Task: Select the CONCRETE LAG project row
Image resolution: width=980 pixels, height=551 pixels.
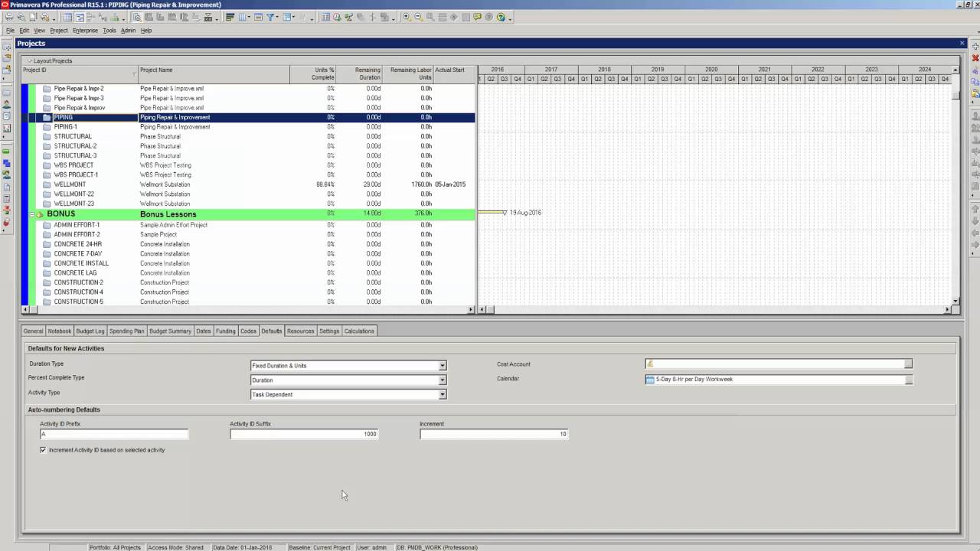Action: 248,273
